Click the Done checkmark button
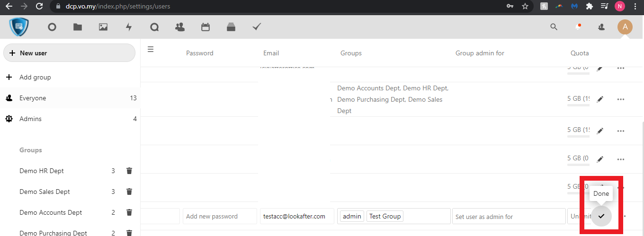Image resolution: width=644 pixels, height=236 pixels. pos(601,216)
